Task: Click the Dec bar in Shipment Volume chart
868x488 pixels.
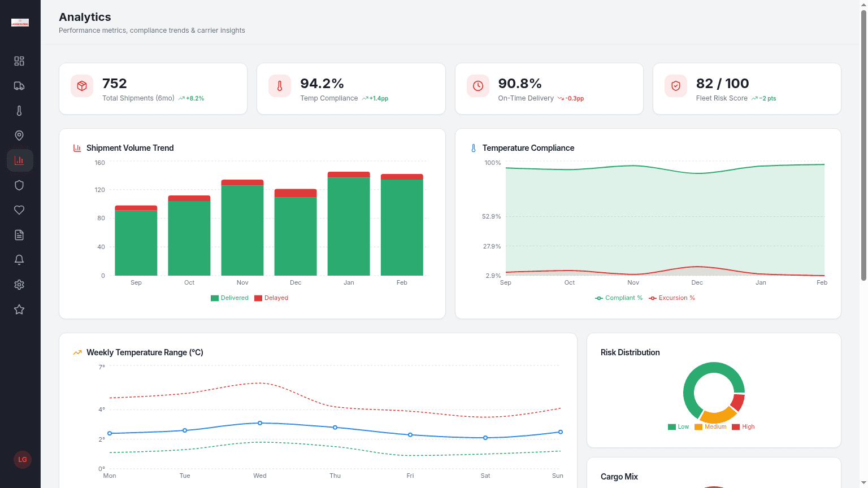Action: [x=296, y=232]
